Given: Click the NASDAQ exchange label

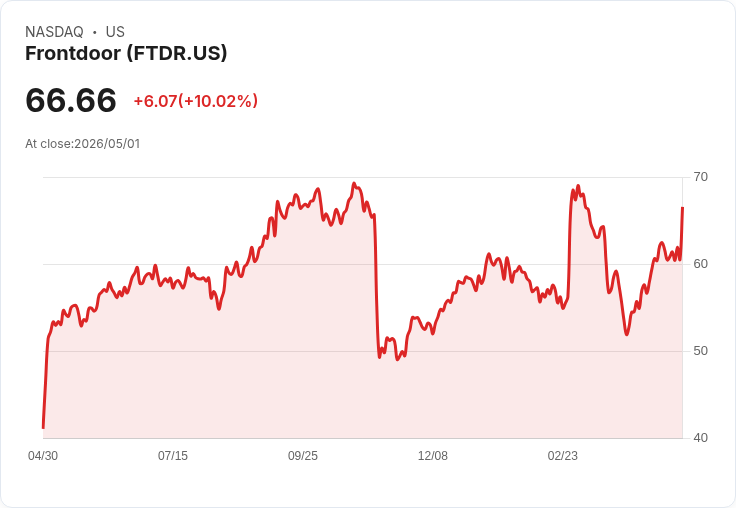Looking at the screenshot, I should [54, 31].
